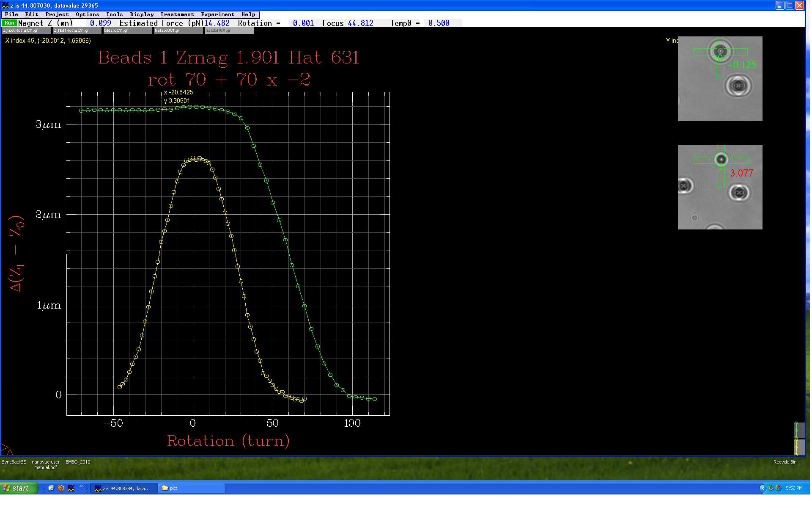Switch to the bddzrot631.gr tab
The height and width of the screenshot is (508, 812).
127,31
